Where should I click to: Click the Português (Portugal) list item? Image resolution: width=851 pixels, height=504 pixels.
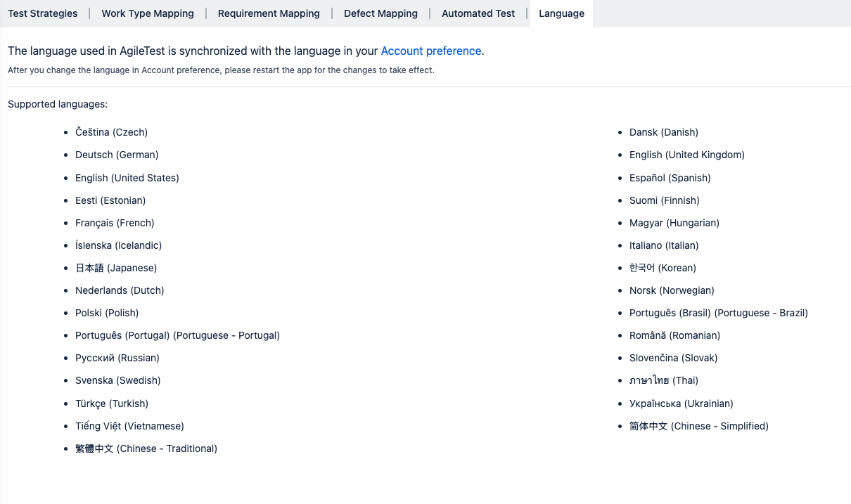tap(177, 335)
